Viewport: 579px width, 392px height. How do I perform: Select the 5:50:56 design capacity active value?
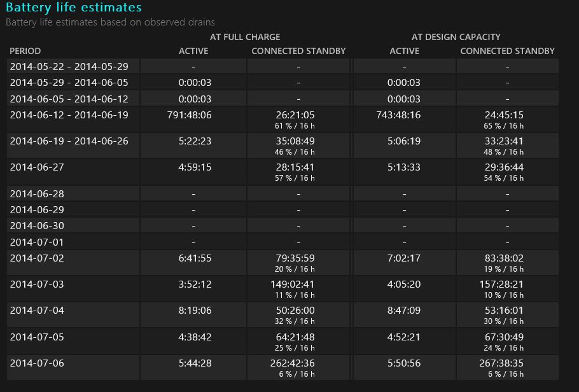405,363
